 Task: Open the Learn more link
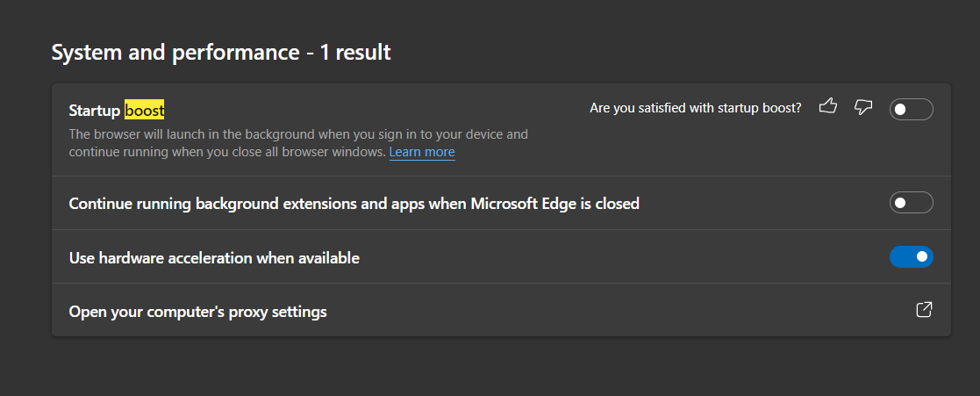422,152
